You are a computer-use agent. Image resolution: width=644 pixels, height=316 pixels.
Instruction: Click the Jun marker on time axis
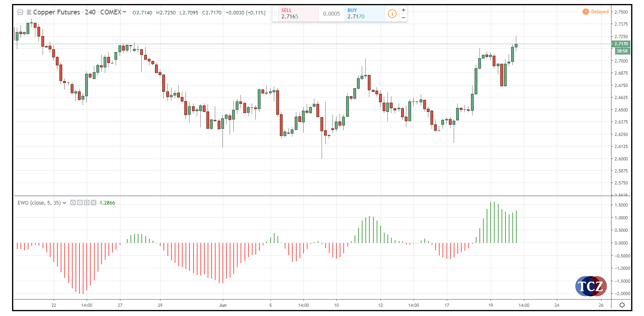point(223,305)
